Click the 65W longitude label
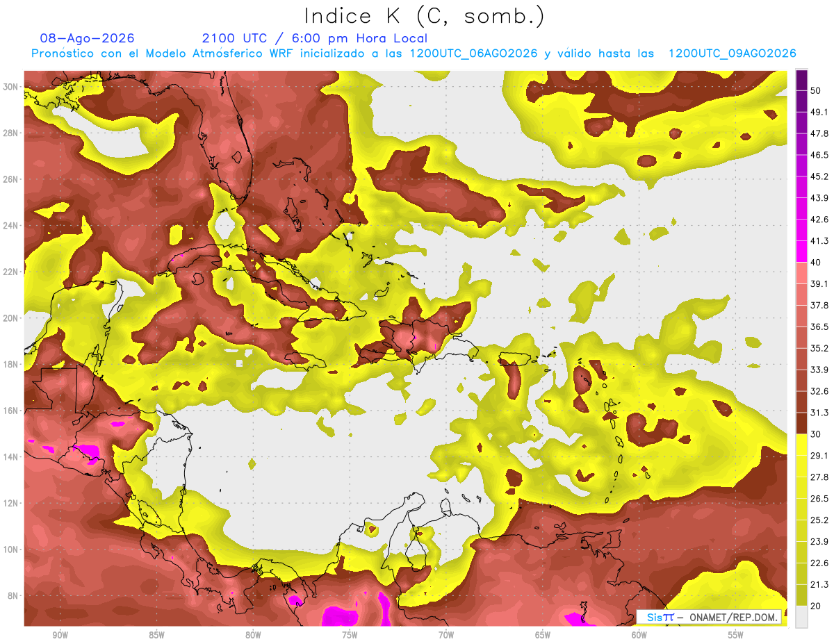 tap(543, 635)
